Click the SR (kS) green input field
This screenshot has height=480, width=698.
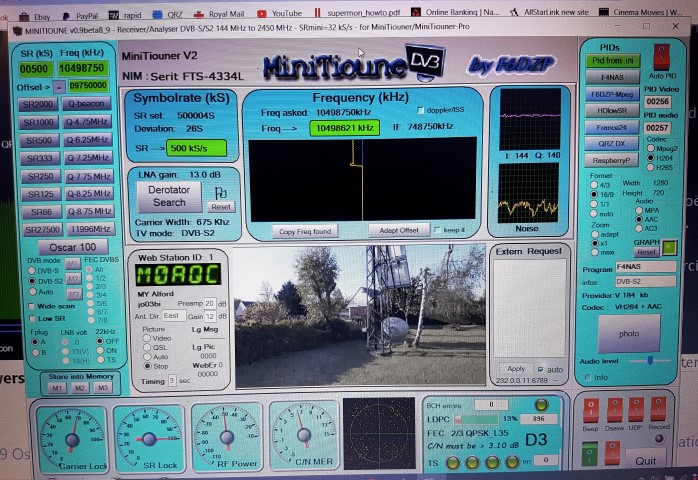(x=36, y=69)
